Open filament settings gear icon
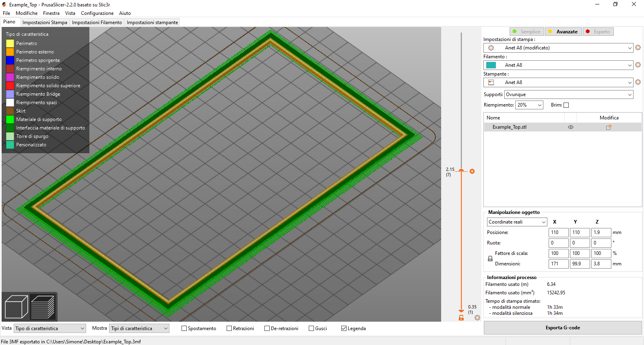644x345 pixels. coord(638,65)
